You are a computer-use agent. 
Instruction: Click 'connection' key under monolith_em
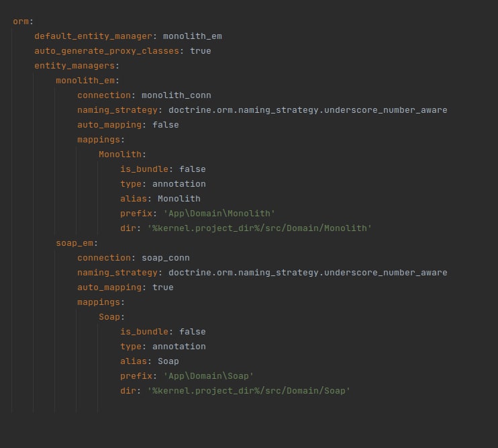[104, 95]
